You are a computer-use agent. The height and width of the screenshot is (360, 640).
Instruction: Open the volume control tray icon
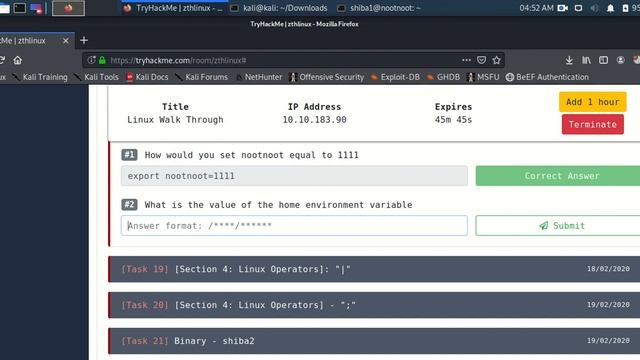[x=594, y=8]
